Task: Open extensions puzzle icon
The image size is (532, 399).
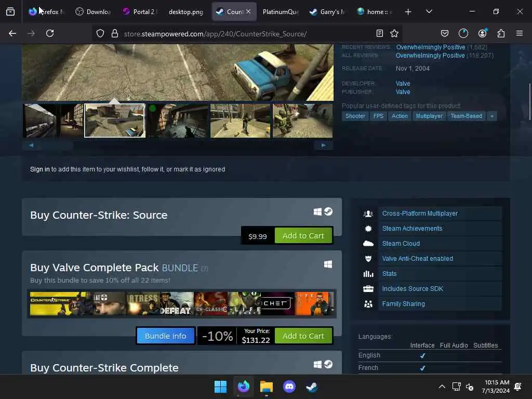Action: [x=501, y=33]
